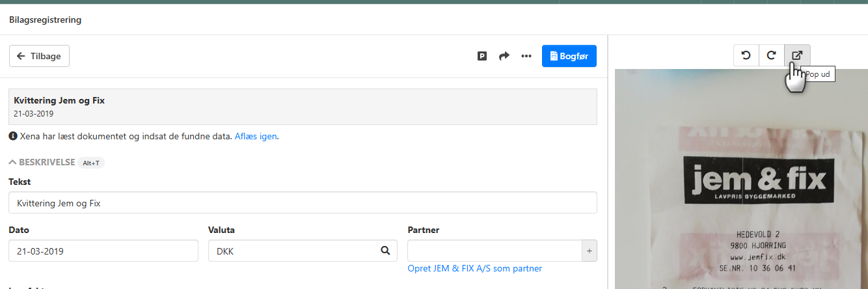Select the Dato date field

[103, 251]
